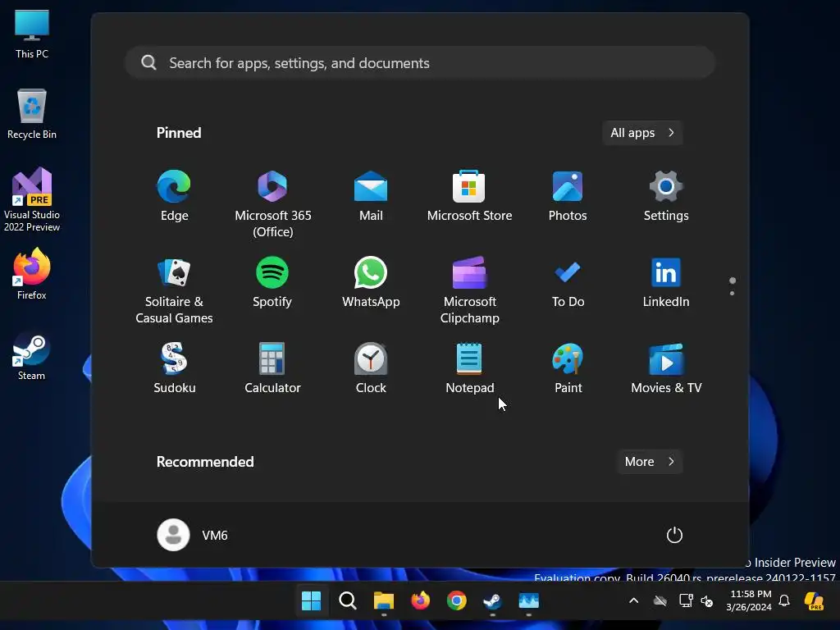This screenshot has height=630, width=840.
Task: Show hidden system tray icons
Action: (x=633, y=600)
